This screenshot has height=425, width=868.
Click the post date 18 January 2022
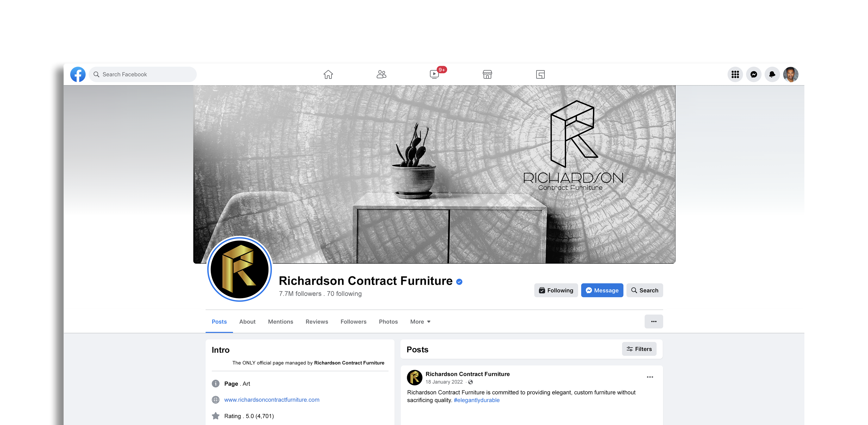pos(444,382)
